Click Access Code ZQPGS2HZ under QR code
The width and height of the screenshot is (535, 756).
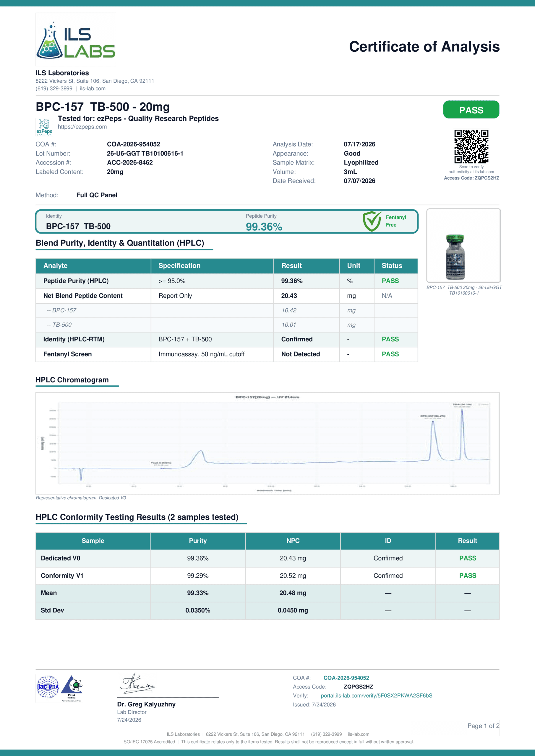click(x=471, y=178)
